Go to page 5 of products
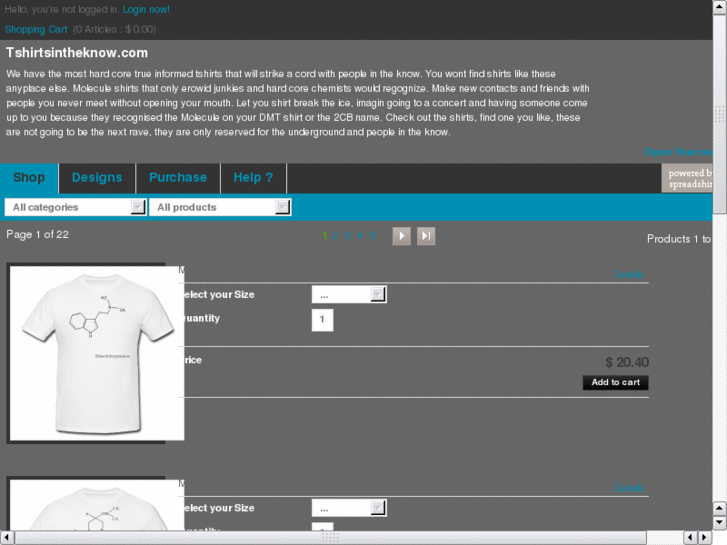Screen dimensions: 727x545 coord(372,236)
